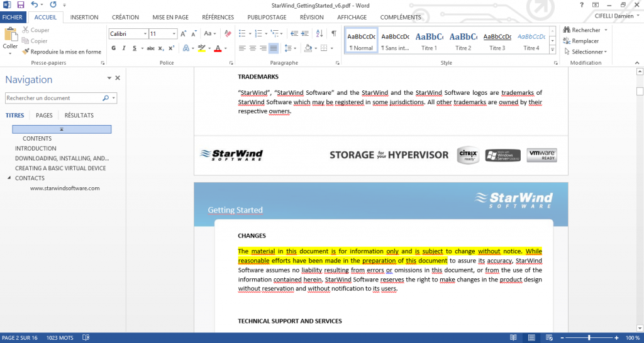This screenshot has height=343, width=644.
Task: Collapse the CONTACTS heading in Navigation
Action: pos(9,178)
